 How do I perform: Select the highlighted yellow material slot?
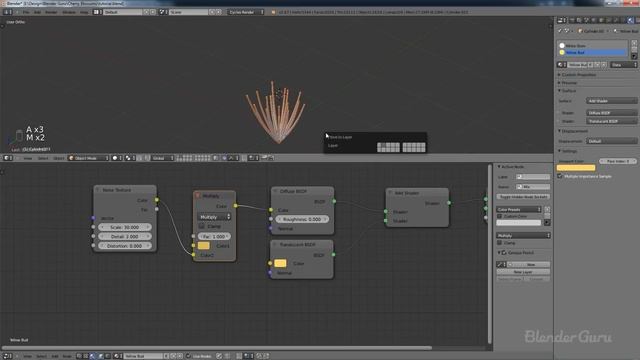(x=592, y=52)
